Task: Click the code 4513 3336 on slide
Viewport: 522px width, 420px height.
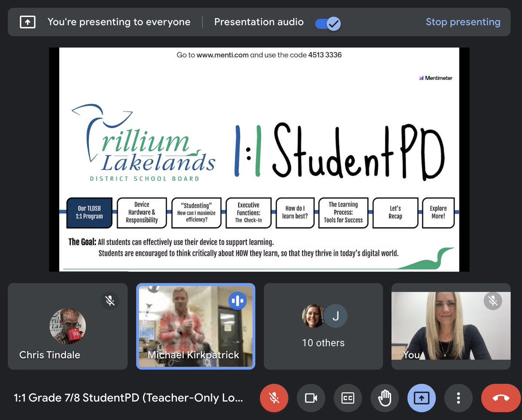Action: tap(325, 55)
